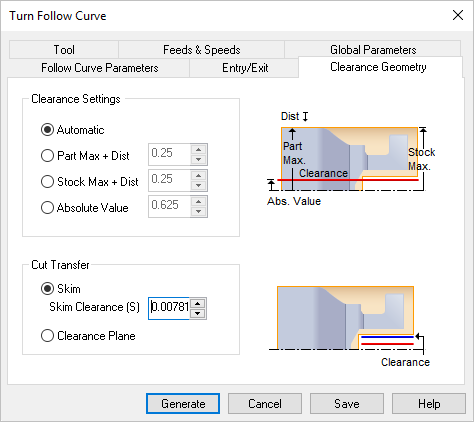Switch to Follow Curve Parameters tab
Image resolution: width=474 pixels, height=422 pixels.
[x=99, y=68]
